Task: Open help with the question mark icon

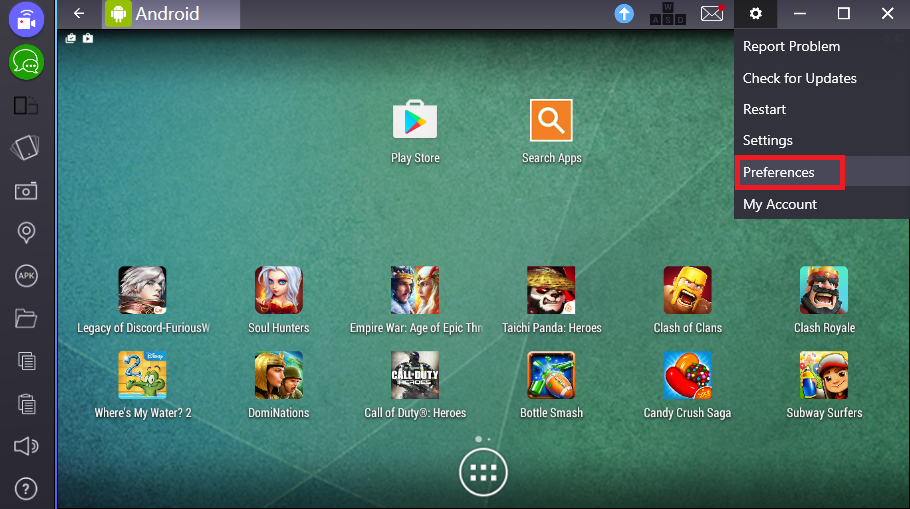Action: click(x=26, y=489)
